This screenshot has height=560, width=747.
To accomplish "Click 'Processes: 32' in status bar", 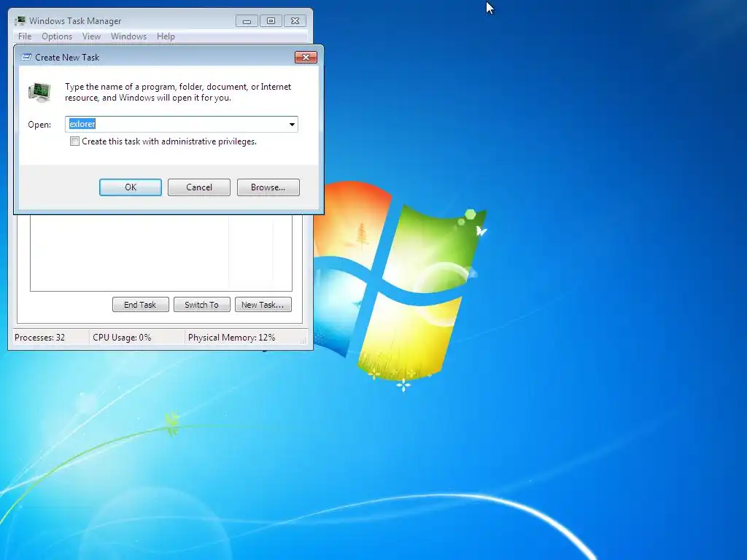I will pyautogui.click(x=39, y=338).
